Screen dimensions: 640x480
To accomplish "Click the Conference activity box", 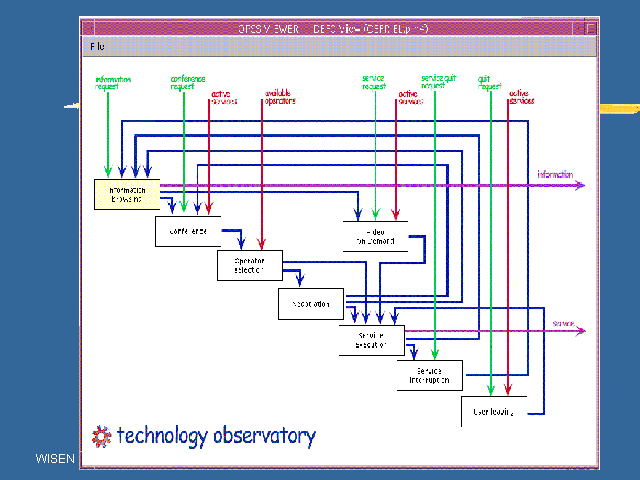I will click(x=187, y=231).
